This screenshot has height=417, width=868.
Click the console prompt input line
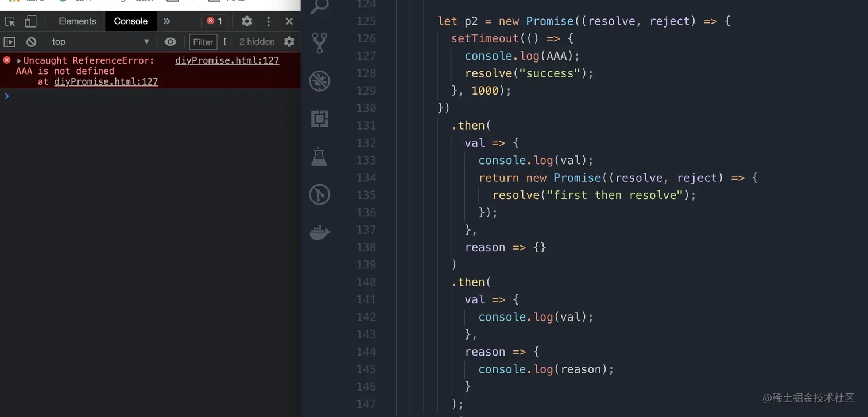pos(150,96)
